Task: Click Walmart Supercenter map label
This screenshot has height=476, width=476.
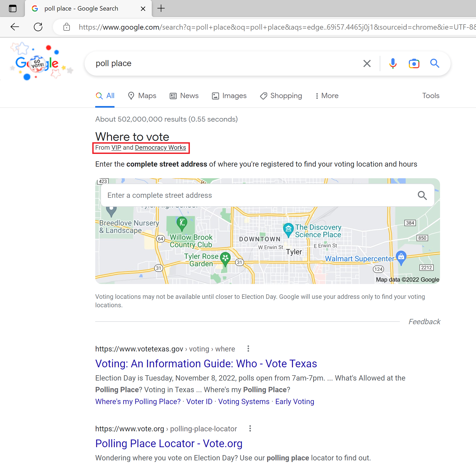Action: [359, 259]
